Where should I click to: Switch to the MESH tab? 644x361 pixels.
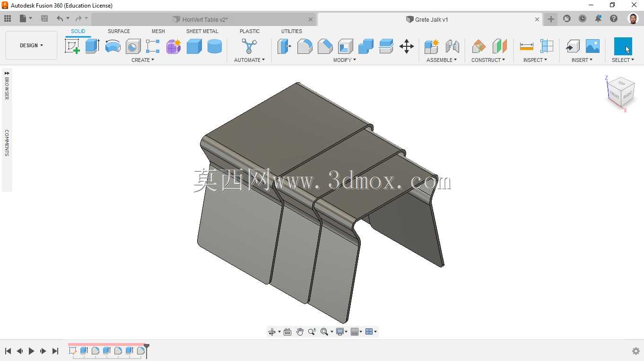coord(158,31)
